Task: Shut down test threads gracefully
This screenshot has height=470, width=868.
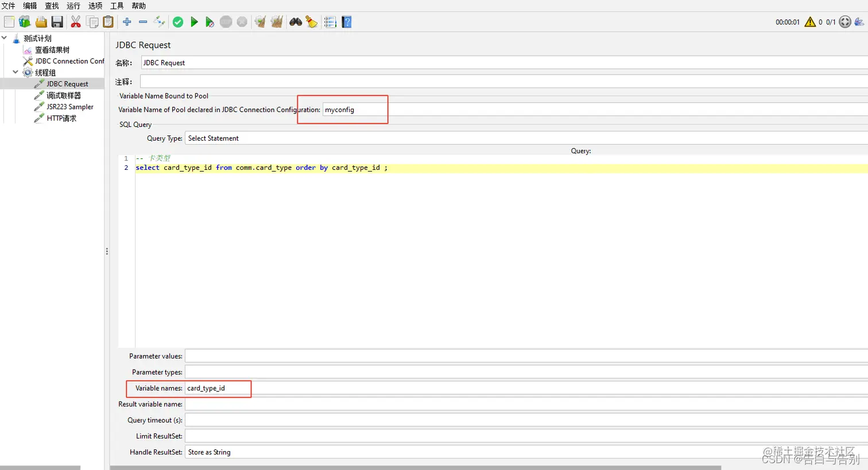Action: (x=242, y=22)
